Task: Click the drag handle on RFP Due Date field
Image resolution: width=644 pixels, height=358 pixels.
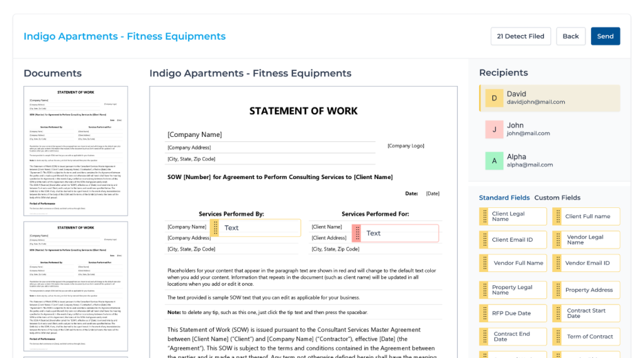Action: point(485,313)
